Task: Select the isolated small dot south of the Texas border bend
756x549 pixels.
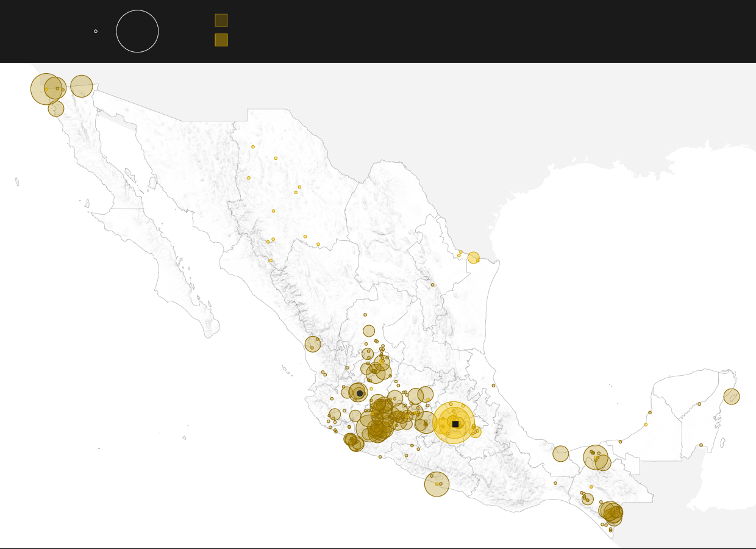Action: pos(433,285)
